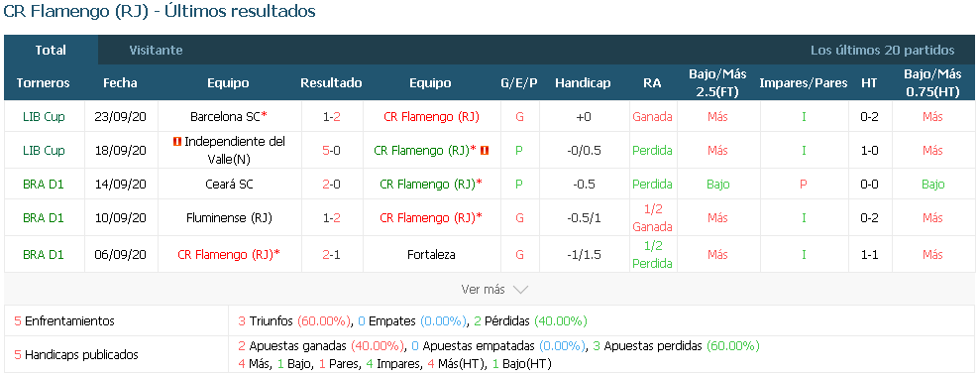Switch to the Total tab
The width and height of the screenshot is (980, 377).
click(x=51, y=50)
